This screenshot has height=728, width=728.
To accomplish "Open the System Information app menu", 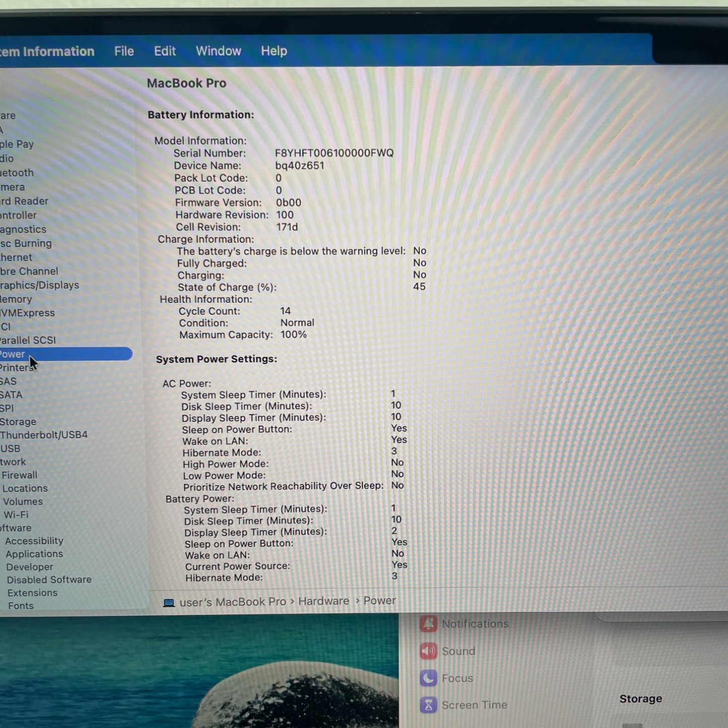I will [47, 51].
